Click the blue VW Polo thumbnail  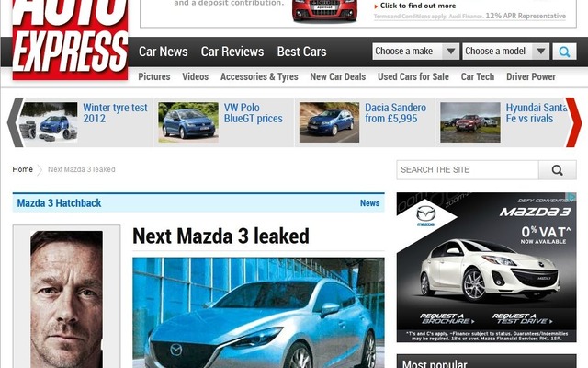click(x=188, y=122)
